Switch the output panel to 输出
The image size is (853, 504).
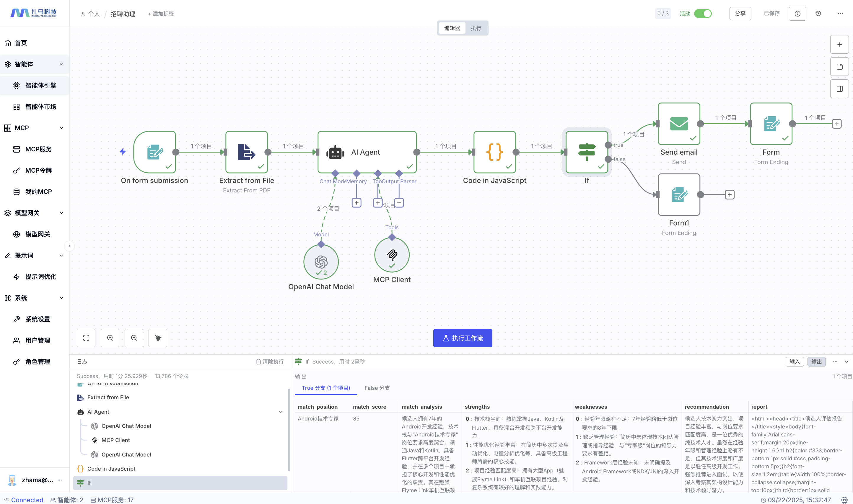coord(816,362)
